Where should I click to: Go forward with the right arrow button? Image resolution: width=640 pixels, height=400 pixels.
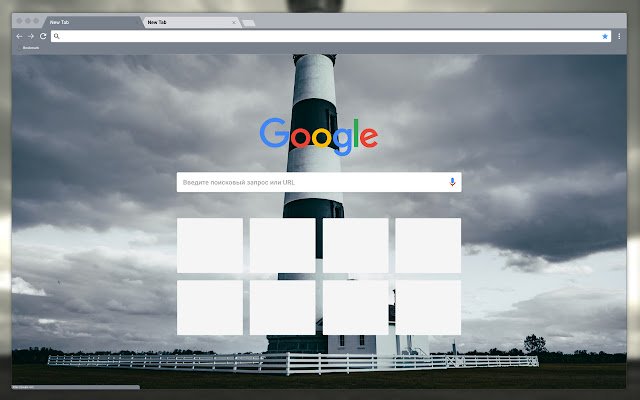click(x=31, y=36)
